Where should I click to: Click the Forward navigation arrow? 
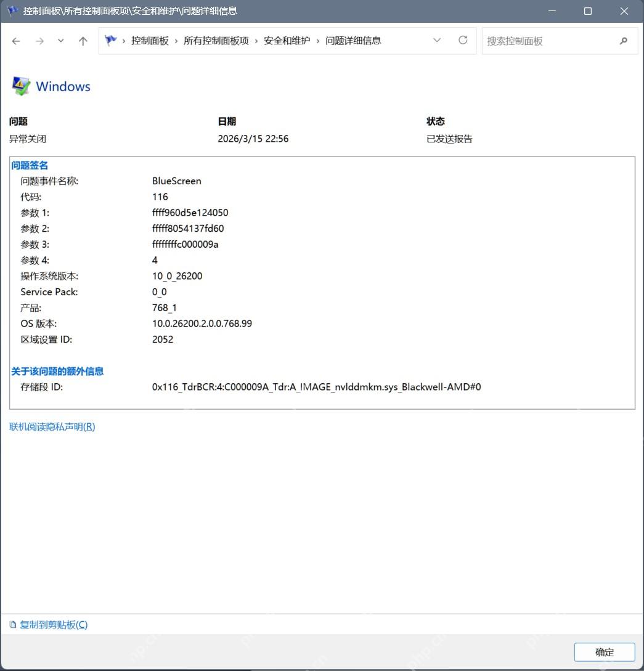pyautogui.click(x=39, y=41)
